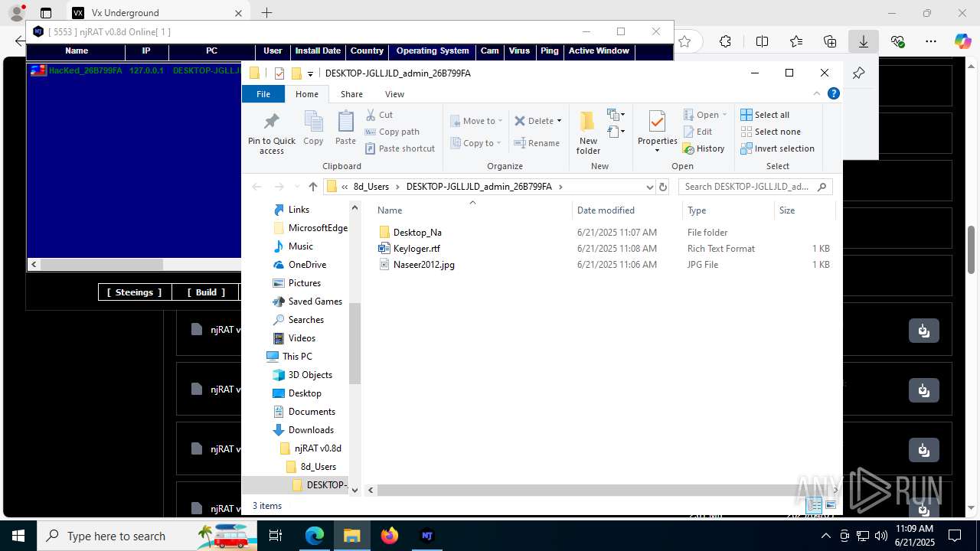980x551 pixels.
Task: Open Edge extensions puzzle icon
Action: click(x=725, y=41)
